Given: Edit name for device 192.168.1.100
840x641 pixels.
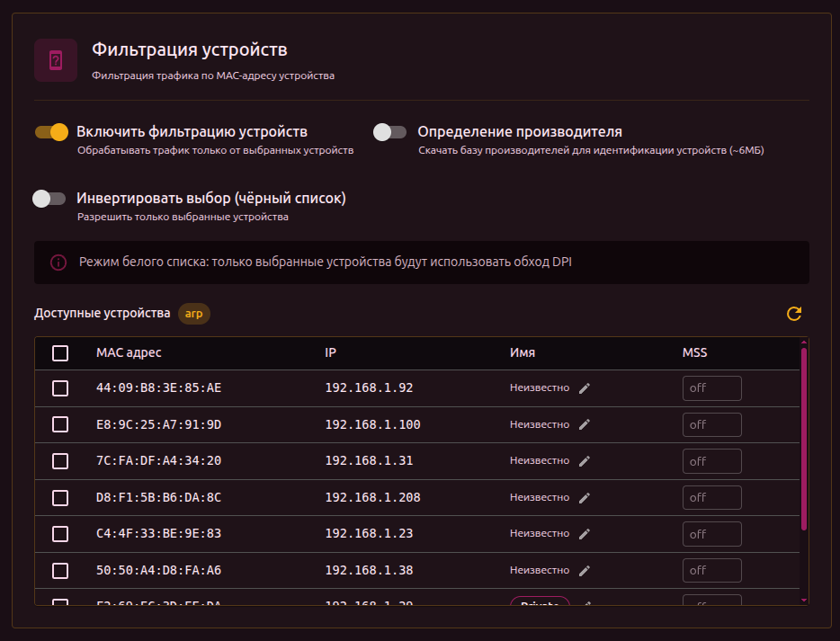Looking at the screenshot, I should [x=585, y=424].
